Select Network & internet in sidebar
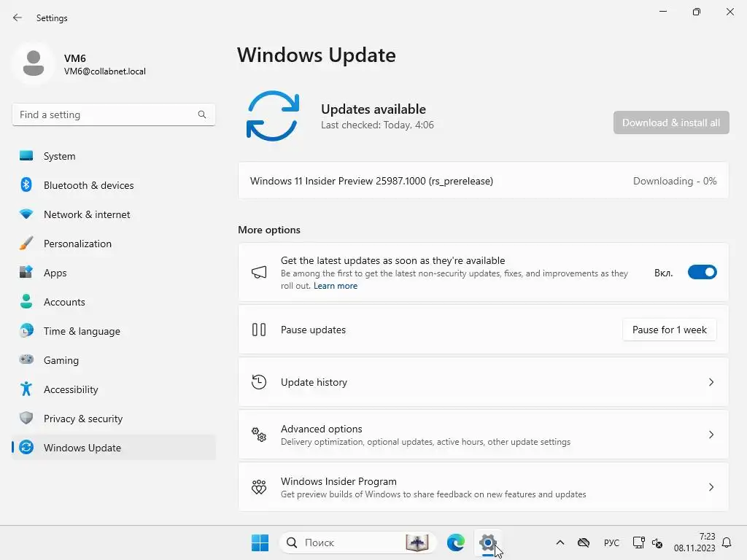Screen dimensions: 747x560 (113, 214)
